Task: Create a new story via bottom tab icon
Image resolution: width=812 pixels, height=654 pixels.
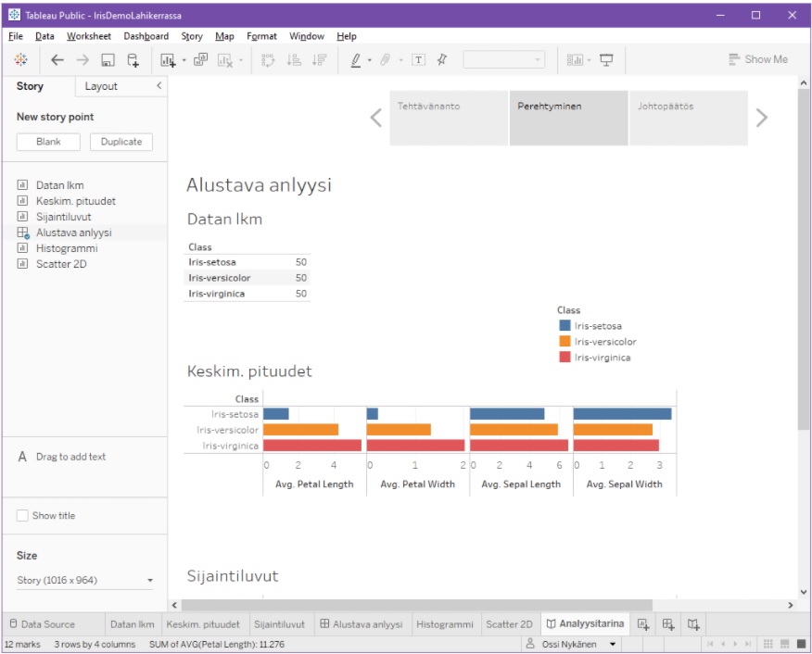Action: (x=693, y=624)
